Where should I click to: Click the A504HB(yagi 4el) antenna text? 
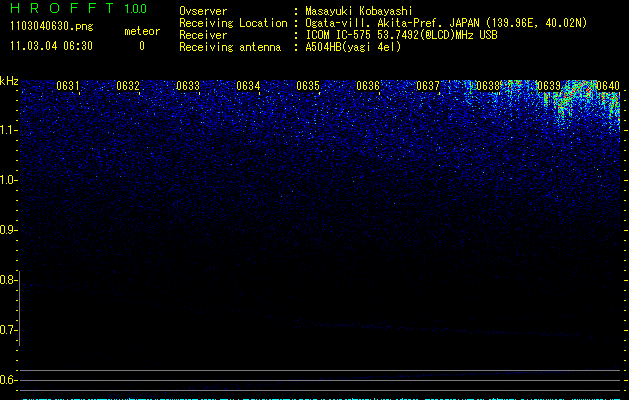coord(353,47)
